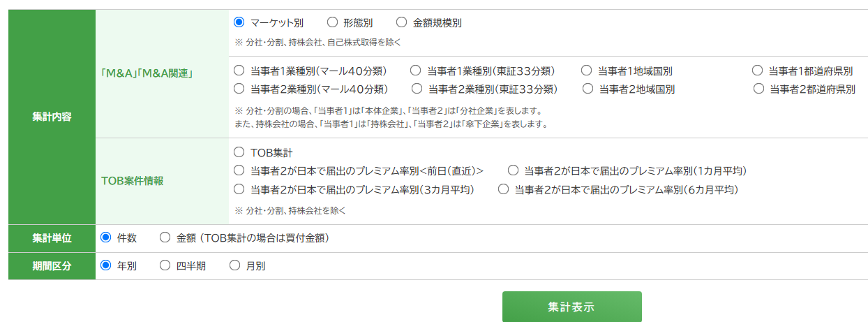Select 当事者1業種別(東証33分類) option
Image resolution: width=868 pixels, height=322 pixels.
(415, 71)
